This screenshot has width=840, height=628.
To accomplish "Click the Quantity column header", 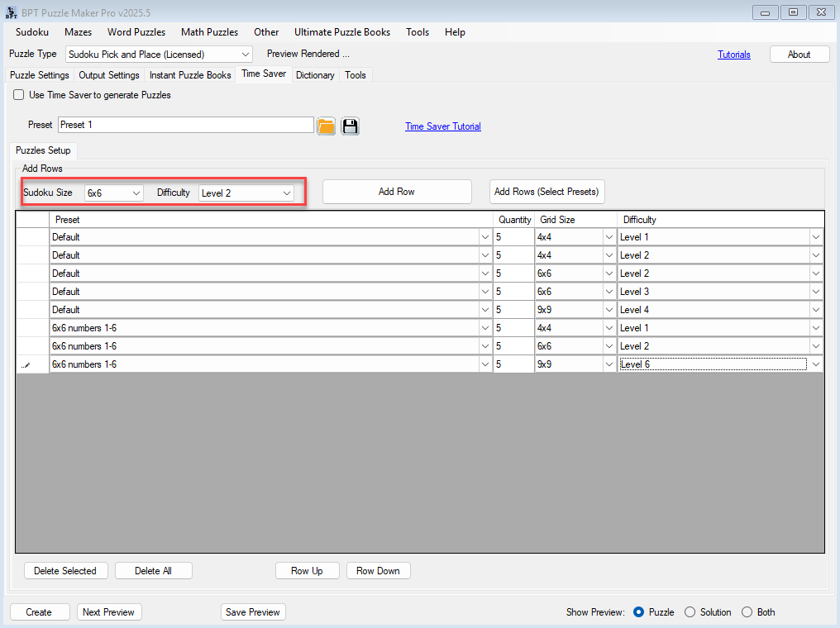I will tap(514, 220).
